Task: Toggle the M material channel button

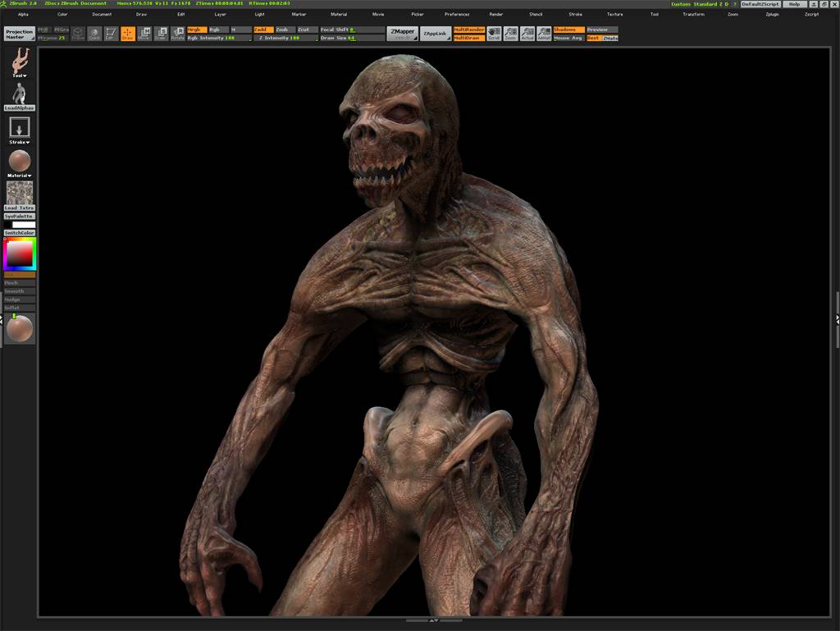Action: pyautogui.click(x=240, y=30)
